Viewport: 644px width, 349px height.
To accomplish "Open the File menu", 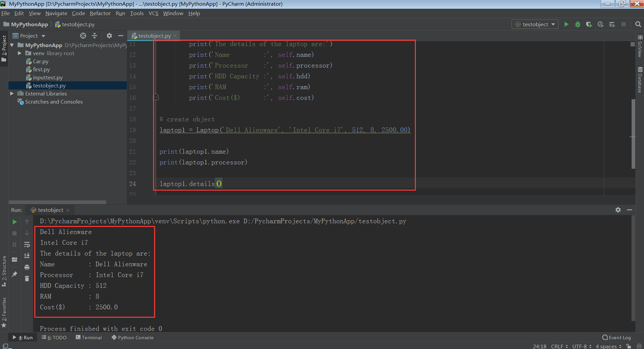I will 5,13.
